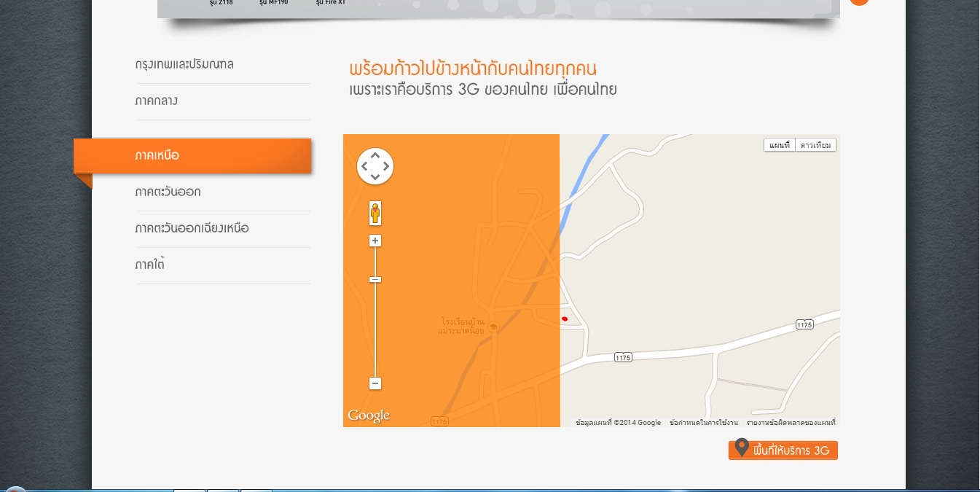Screen dimensions: 980x492
Task: Click the red marker on the map
Action: pos(564,319)
